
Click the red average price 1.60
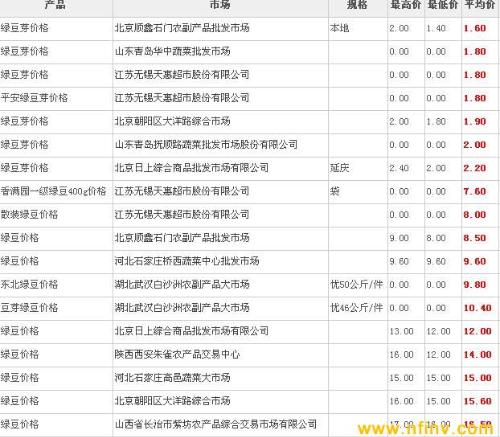475,28
